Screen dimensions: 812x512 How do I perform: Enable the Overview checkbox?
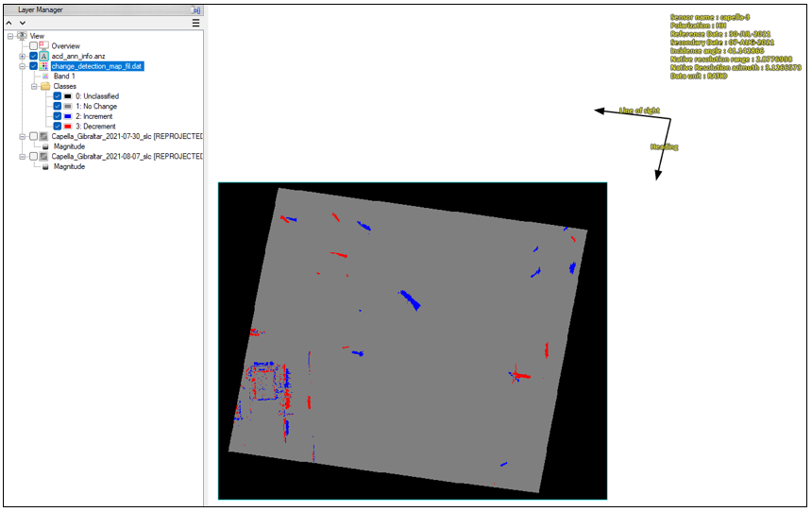coord(34,46)
